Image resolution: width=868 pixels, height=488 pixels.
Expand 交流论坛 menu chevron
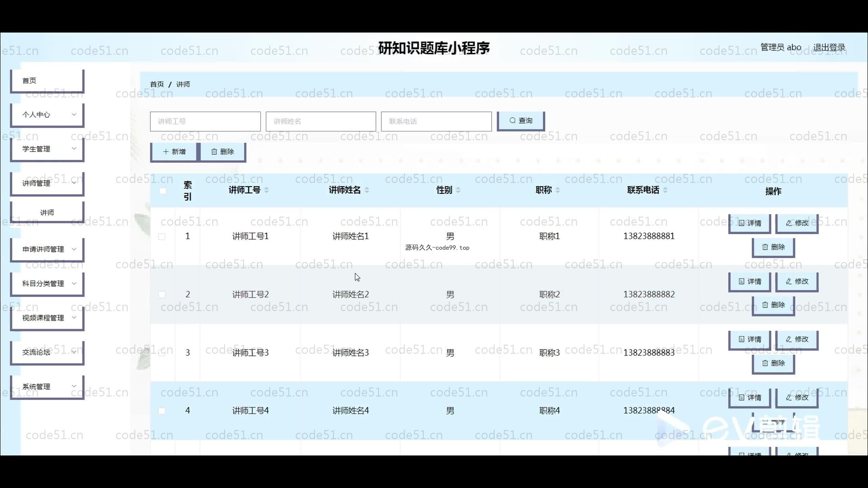pos(74,352)
